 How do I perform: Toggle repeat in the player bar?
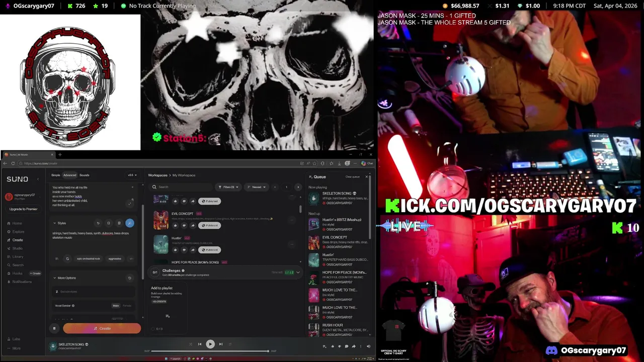point(230,344)
